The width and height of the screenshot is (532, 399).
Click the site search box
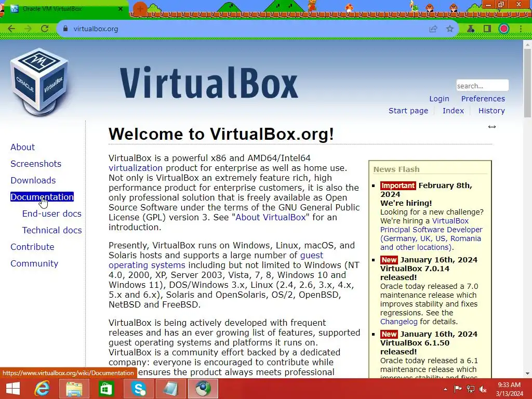point(482,86)
